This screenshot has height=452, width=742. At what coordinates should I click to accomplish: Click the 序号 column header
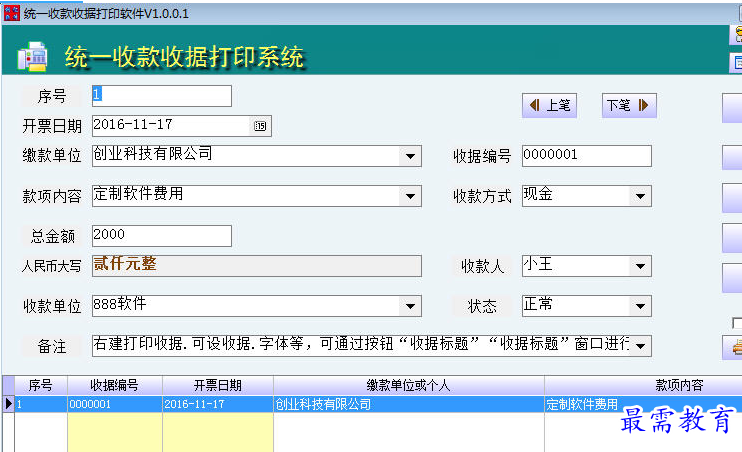41,385
